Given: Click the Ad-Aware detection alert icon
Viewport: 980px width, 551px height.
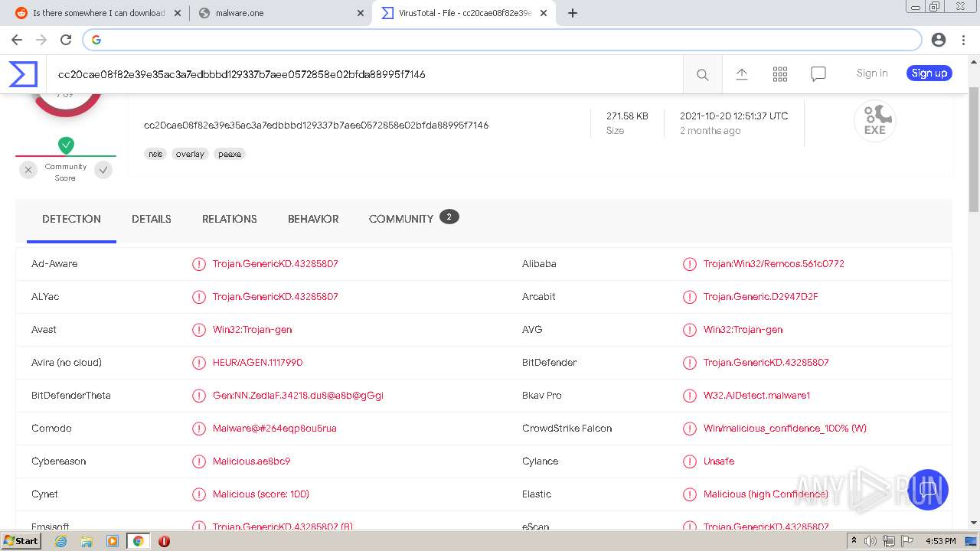Looking at the screenshot, I should [x=199, y=264].
